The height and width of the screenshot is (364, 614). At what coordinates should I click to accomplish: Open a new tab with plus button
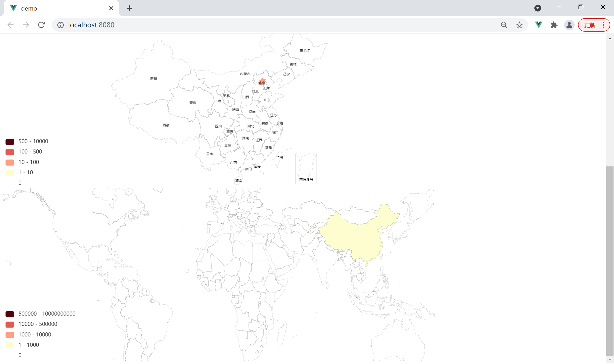click(130, 8)
